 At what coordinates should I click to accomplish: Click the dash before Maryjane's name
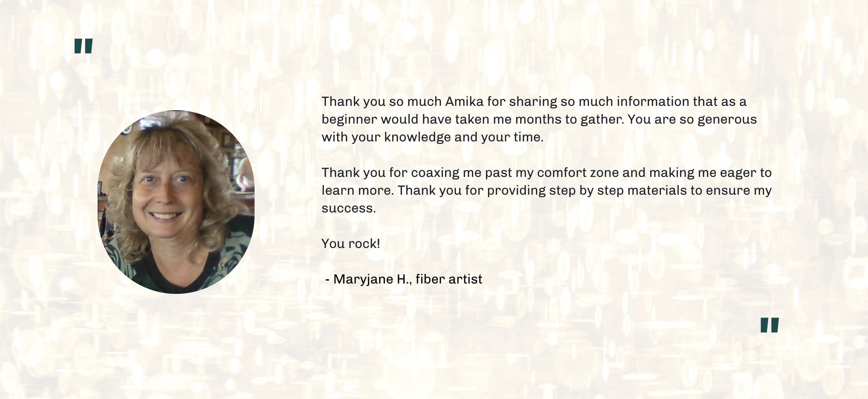327,279
